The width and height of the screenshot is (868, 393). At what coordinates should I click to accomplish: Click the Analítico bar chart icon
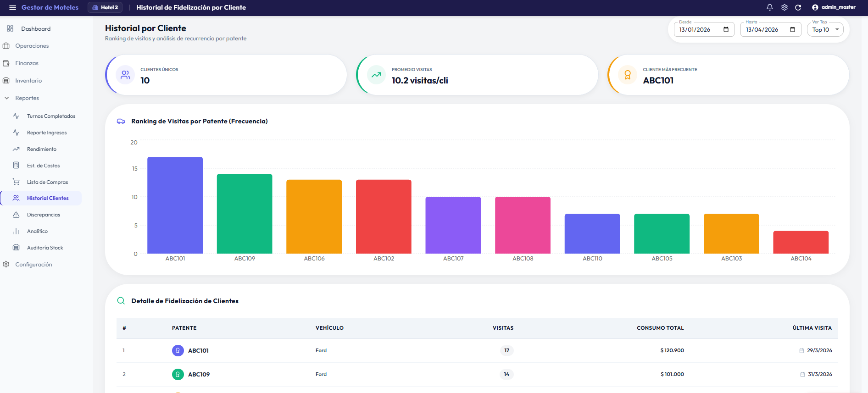coord(16,231)
